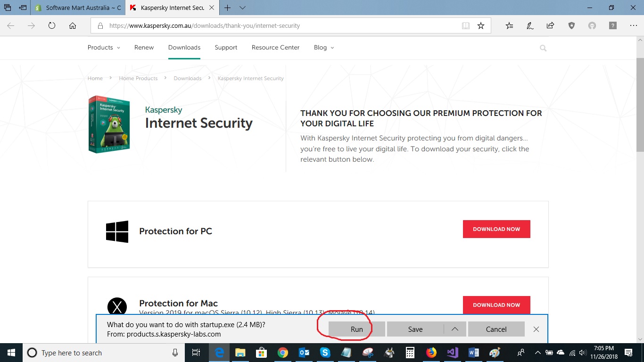The image size is (644, 362).
Task: Open Paint from taskbar
Action: (x=495, y=353)
